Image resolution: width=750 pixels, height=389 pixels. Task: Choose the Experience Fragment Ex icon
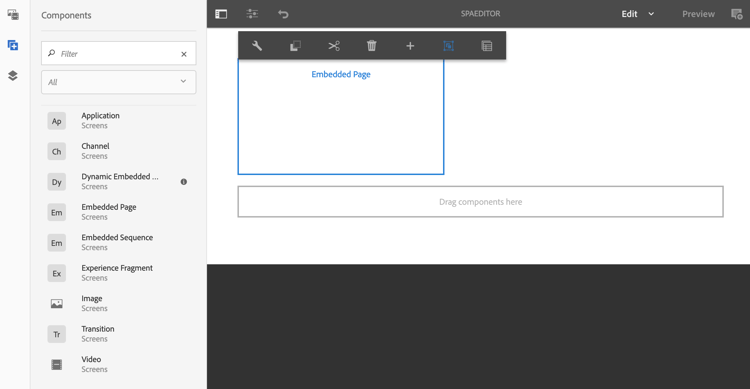coord(56,273)
